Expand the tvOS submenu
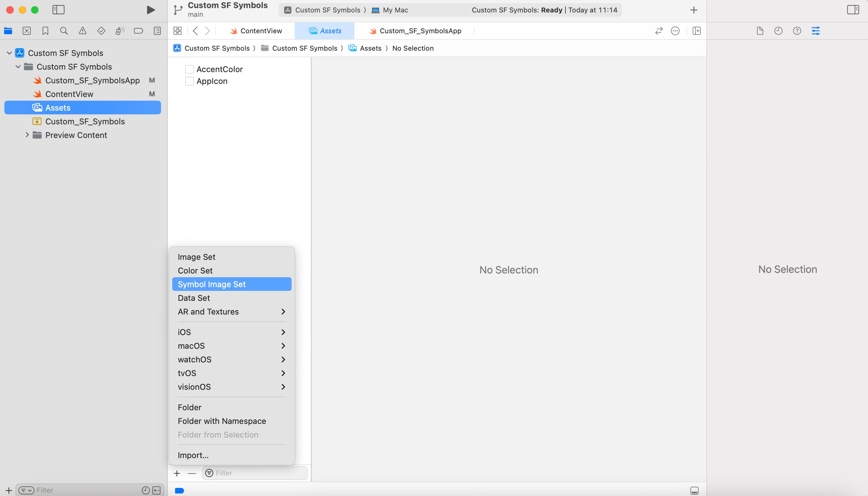 click(232, 373)
